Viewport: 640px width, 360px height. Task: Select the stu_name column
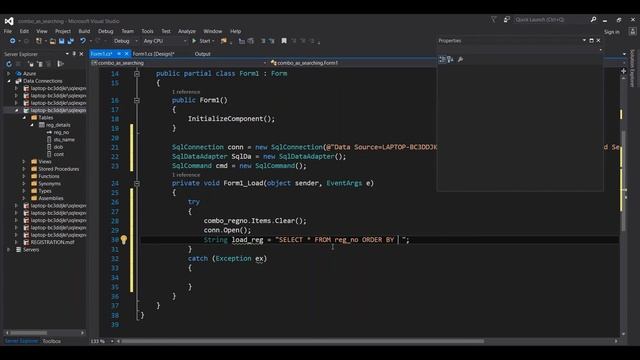coord(64,140)
